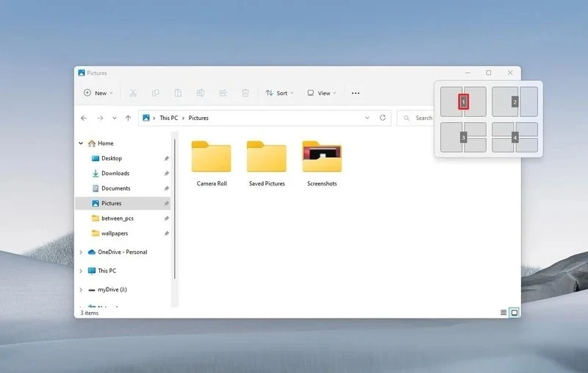Screen dimensions: 588x373
Task: Expand the OneDrive - Personal tree node
Action: pyautogui.click(x=81, y=252)
